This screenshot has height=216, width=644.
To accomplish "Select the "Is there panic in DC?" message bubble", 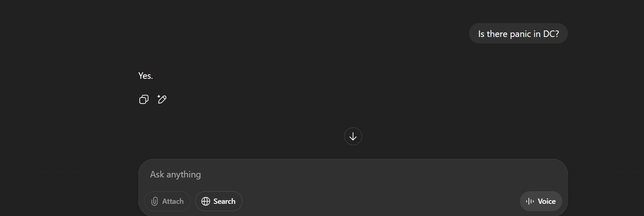I will tap(518, 34).
